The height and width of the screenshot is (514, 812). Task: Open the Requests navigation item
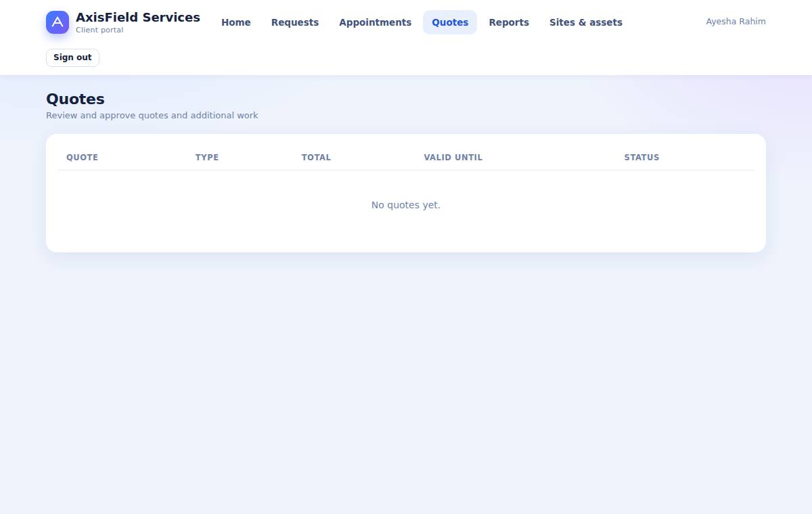295,22
